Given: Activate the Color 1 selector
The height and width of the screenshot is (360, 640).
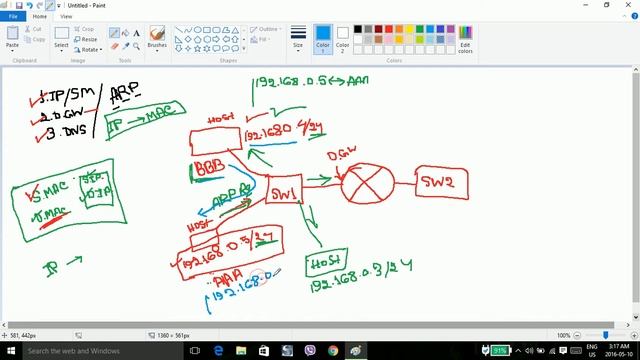Looking at the screenshot, I should 322,39.
